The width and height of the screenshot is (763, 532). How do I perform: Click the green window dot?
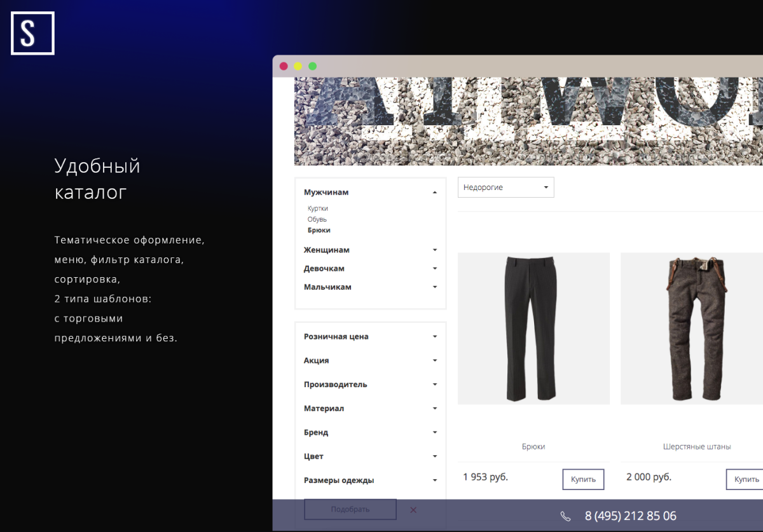coord(313,66)
